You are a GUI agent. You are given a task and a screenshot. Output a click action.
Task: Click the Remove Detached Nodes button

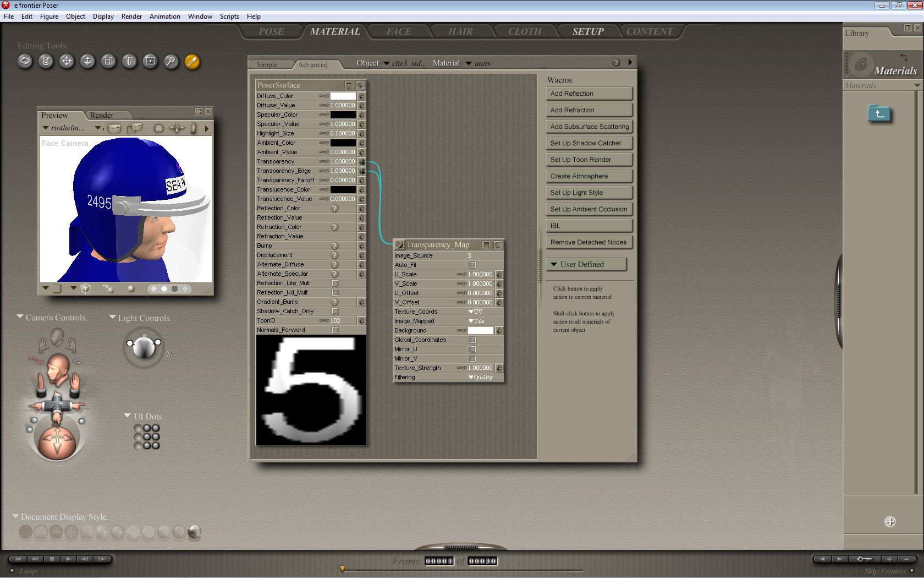[589, 243]
